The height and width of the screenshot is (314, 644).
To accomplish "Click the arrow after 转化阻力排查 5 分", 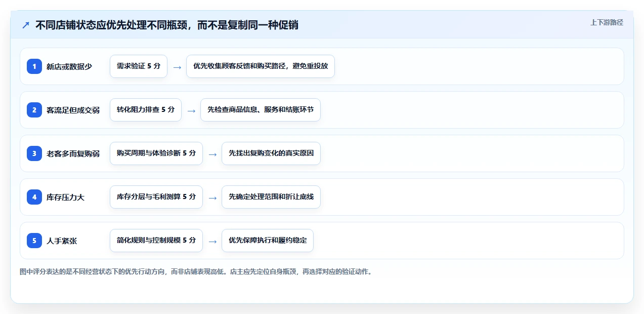I will 191,110.
